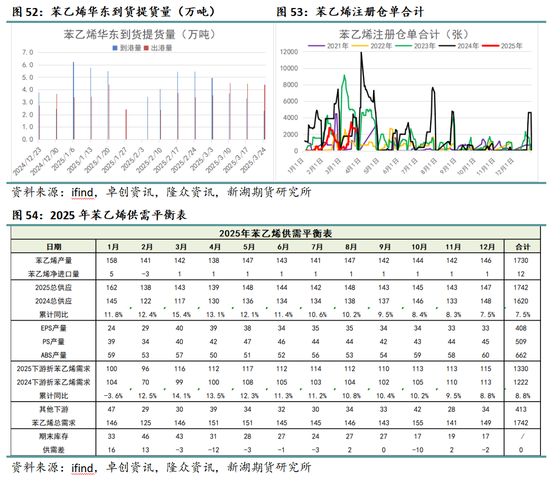550x478 pixels.
Task: Click the ifind source link under charts
Action: pos(82,192)
